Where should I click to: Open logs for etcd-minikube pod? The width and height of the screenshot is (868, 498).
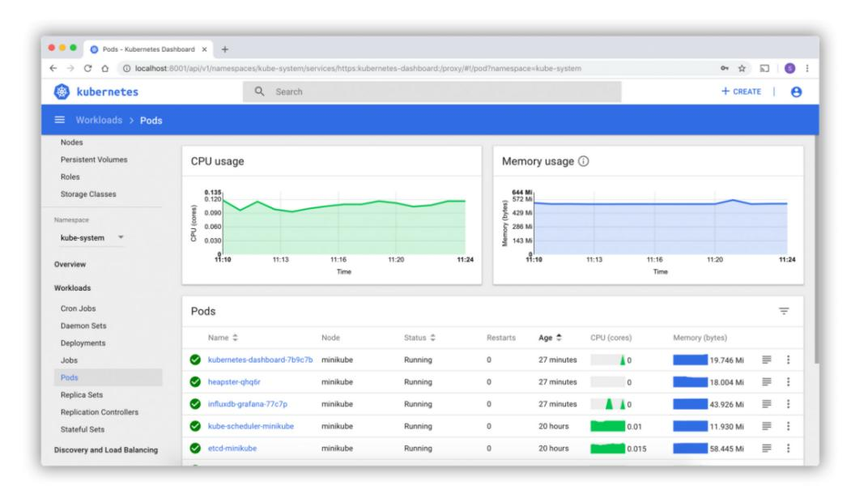click(x=767, y=449)
